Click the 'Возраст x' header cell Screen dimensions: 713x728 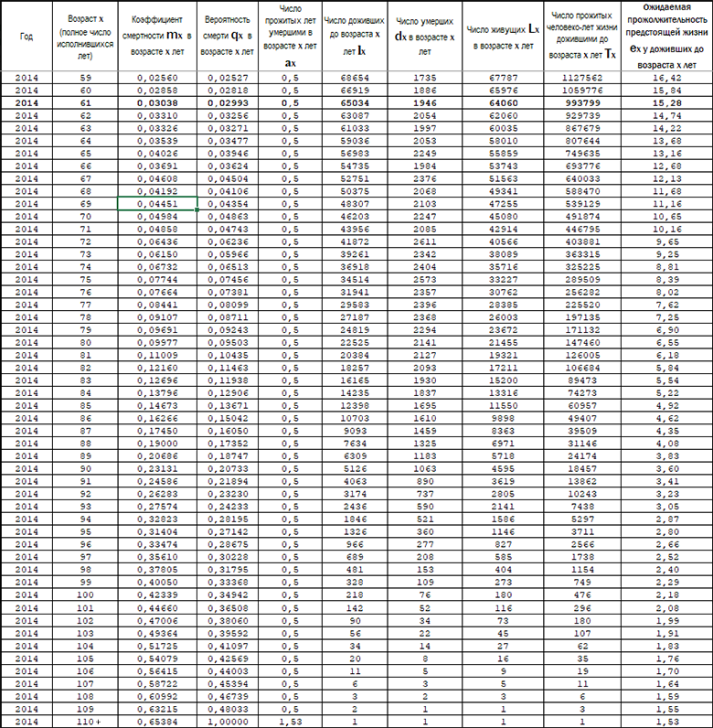click(x=85, y=37)
